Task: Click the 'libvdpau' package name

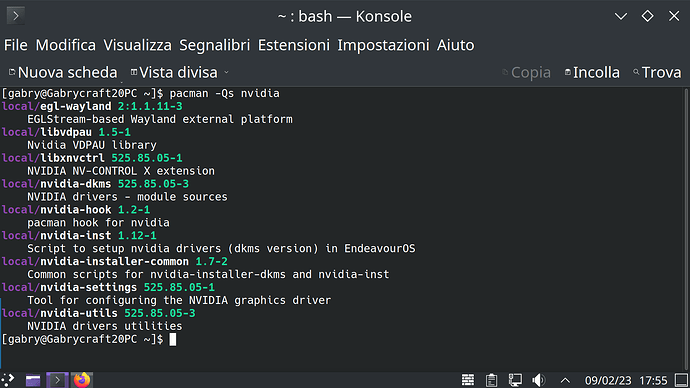Action: tap(66, 132)
